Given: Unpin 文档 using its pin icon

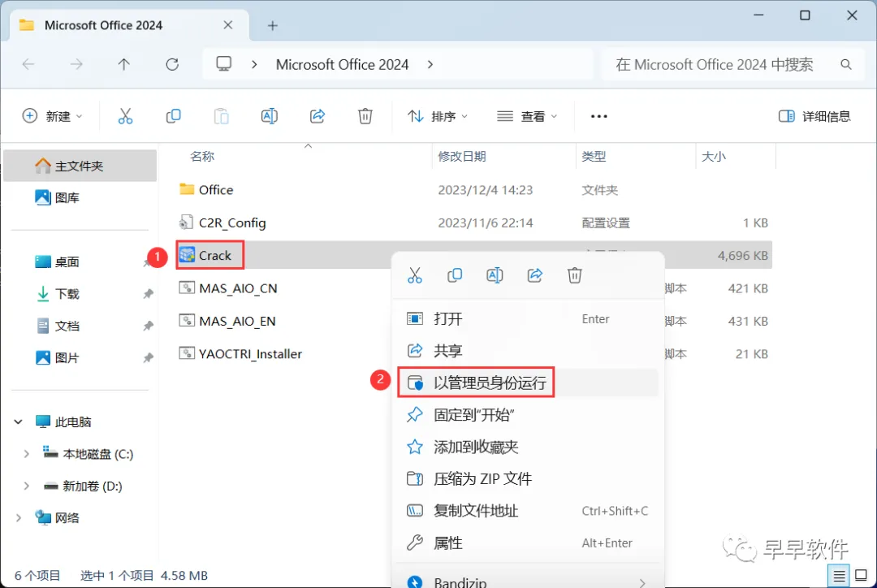Looking at the screenshot, I should [148, 326].
